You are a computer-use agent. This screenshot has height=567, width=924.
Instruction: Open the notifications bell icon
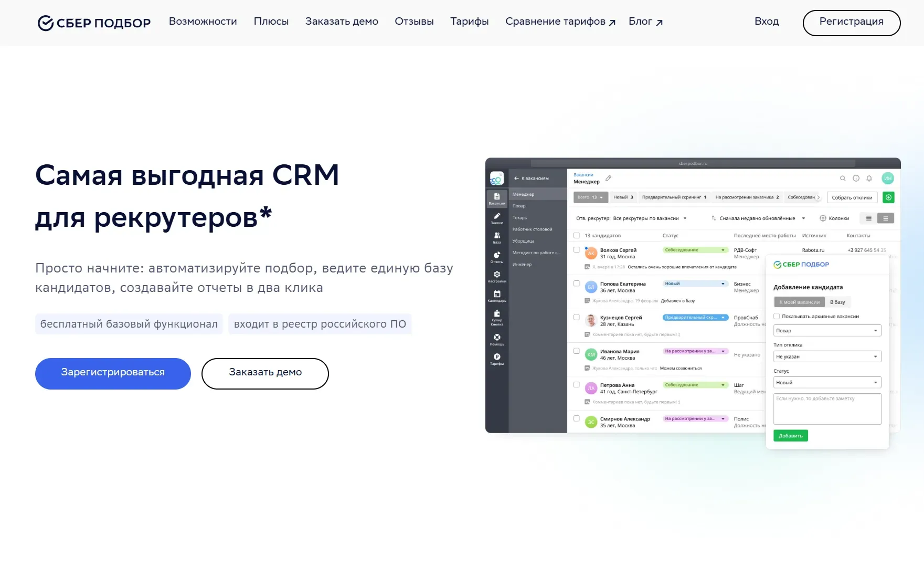click(x=869, y=178)
